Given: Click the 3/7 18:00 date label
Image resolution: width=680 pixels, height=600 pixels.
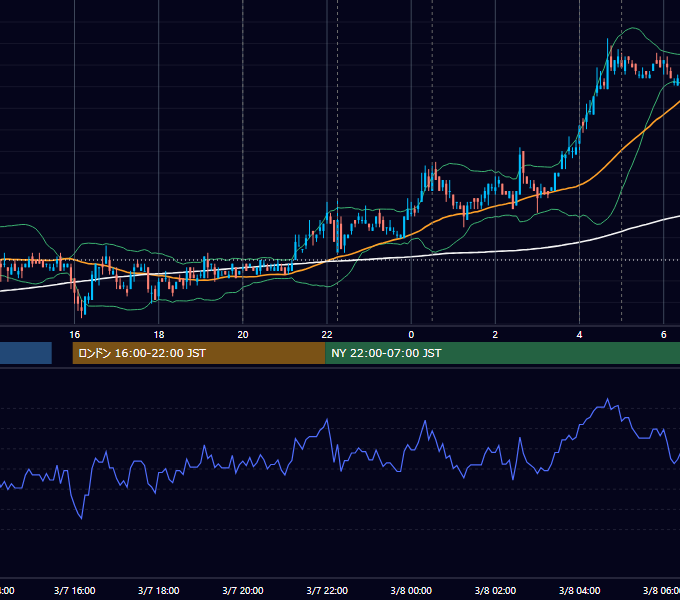Looking at the screenshot, I should tap(159, 590).
